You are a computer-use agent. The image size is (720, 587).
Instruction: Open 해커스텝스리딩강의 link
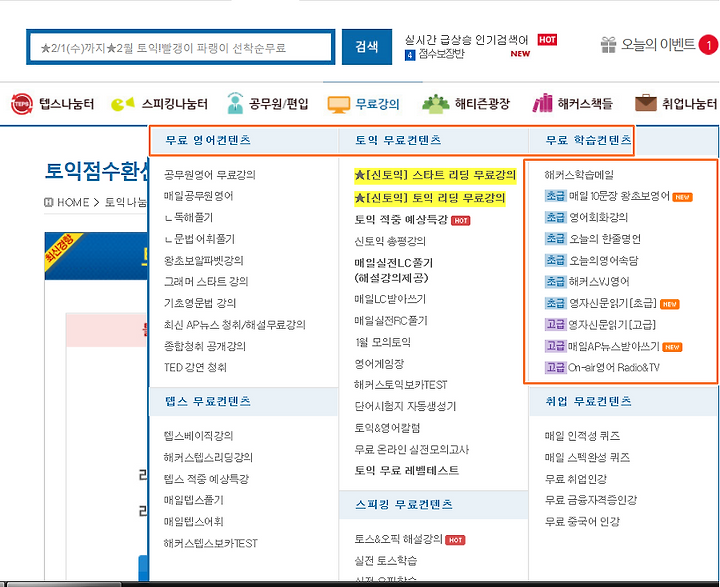tap(208, 457)
